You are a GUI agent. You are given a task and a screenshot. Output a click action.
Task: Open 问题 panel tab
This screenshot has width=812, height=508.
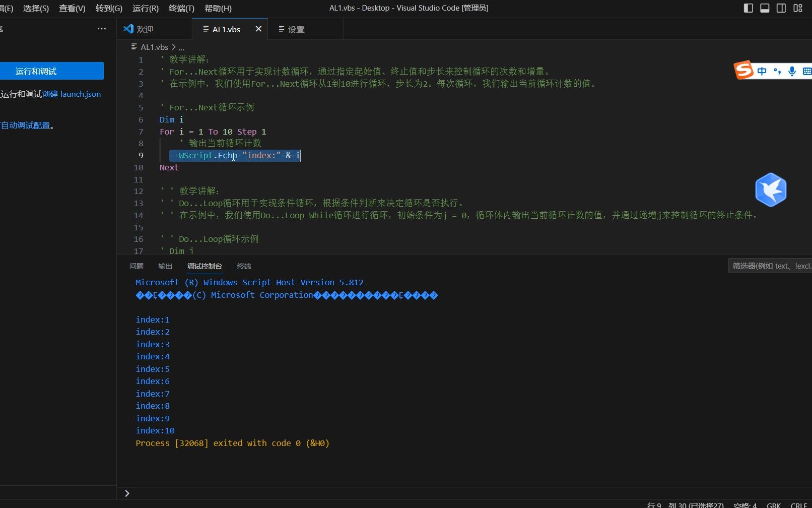click(137, 266)
